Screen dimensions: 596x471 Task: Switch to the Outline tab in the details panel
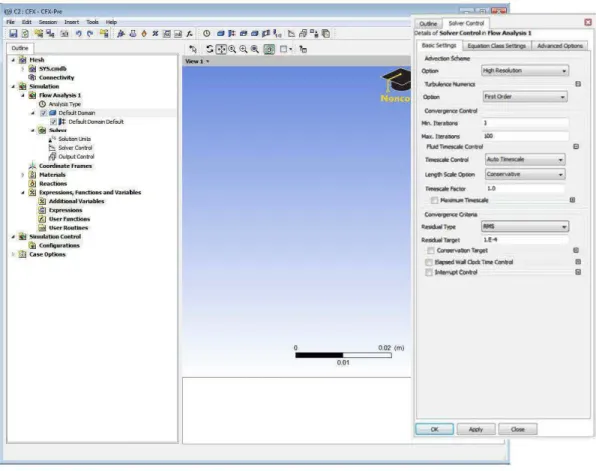point(428,24)
